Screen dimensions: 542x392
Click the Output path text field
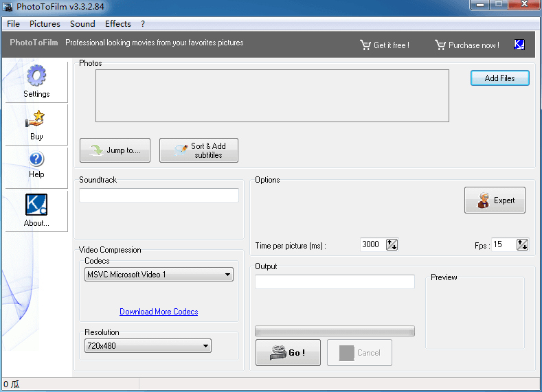[x=335, y=281]
